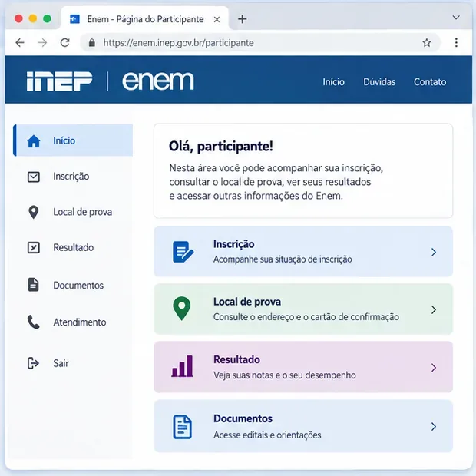
Task: Click the green maximize window button
Action: 47,18
